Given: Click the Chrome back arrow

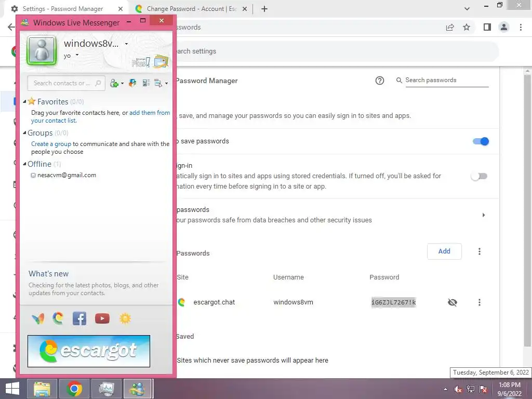Looking at the screenshot, I should (11, 27).
